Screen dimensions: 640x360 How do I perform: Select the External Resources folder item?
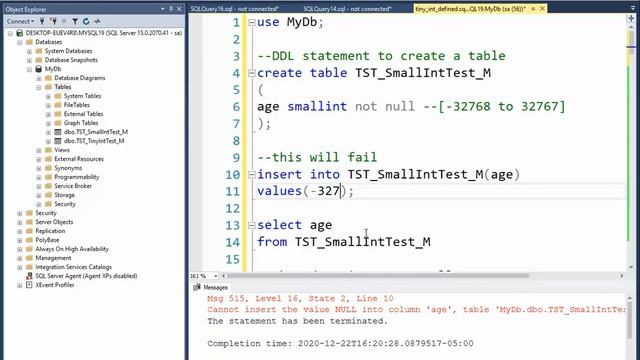(79, 159)
